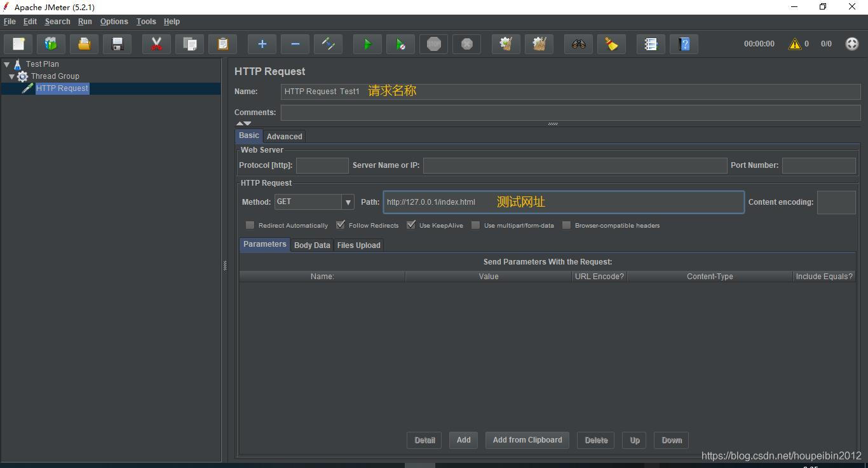Viewport: 868px width, 468px height.
Task: Switch to the Files Upload tab
Action: (x=358, y=245)
